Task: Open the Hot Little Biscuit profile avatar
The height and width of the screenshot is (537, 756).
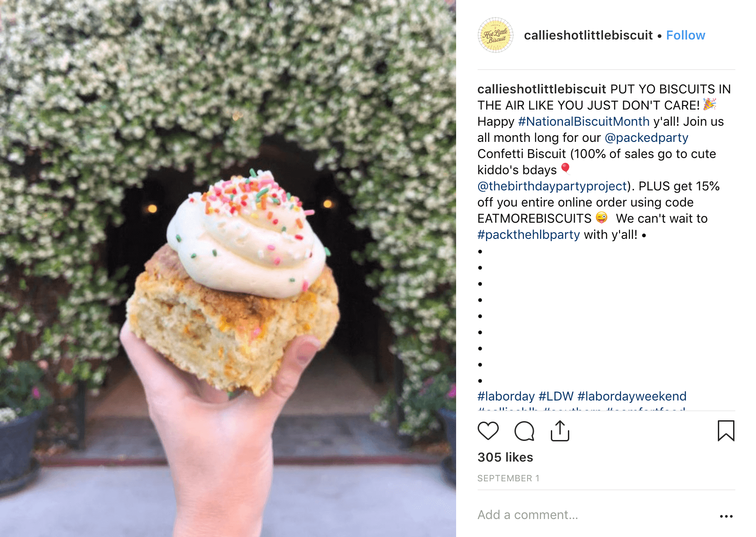Action: [495, 35]
